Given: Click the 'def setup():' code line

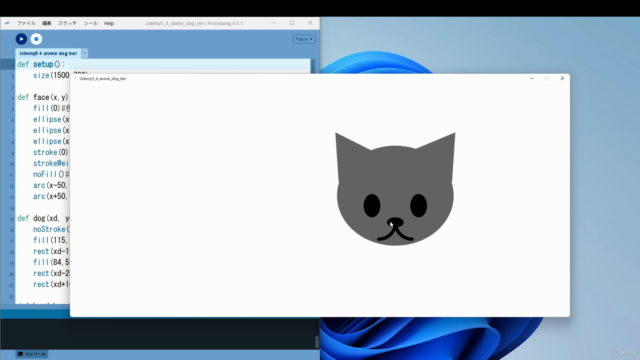Looking at the screenshot, I should coord(41,64).
